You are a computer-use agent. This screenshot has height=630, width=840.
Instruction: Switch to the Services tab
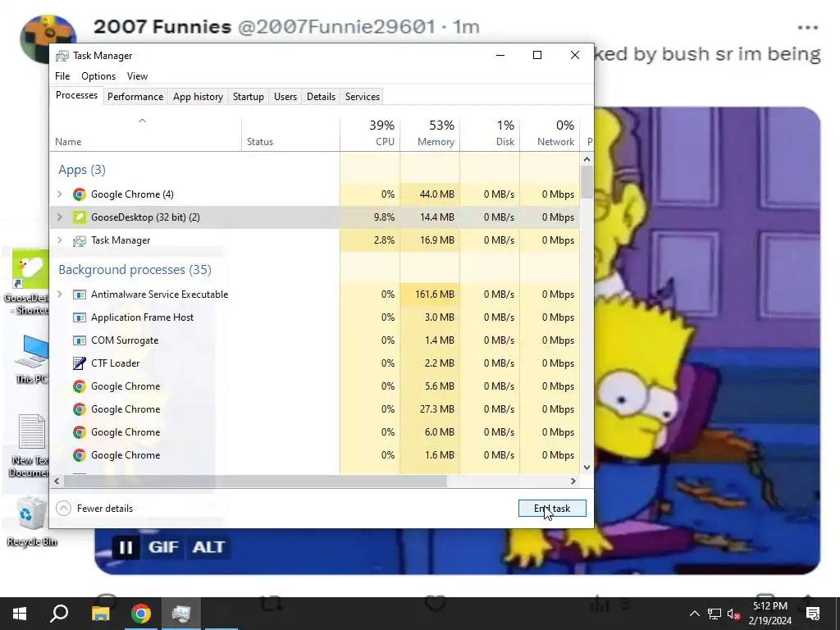point(362,97)
